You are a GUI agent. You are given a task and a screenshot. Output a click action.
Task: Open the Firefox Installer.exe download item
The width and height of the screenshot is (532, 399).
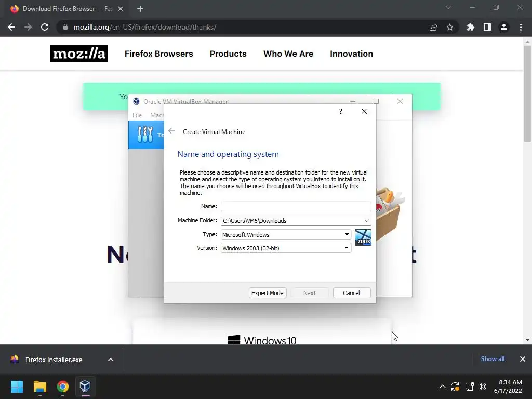coord(54,360)
